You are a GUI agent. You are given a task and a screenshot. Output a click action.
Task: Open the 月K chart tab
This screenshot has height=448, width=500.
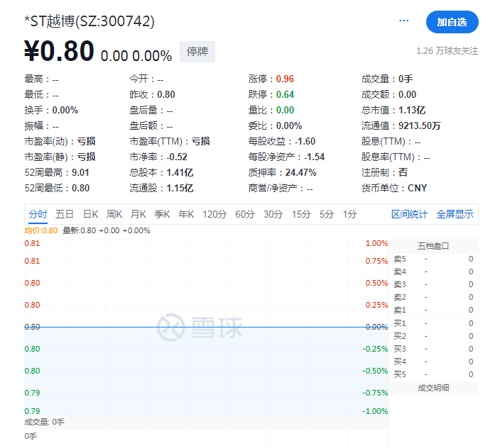[138, 214]
